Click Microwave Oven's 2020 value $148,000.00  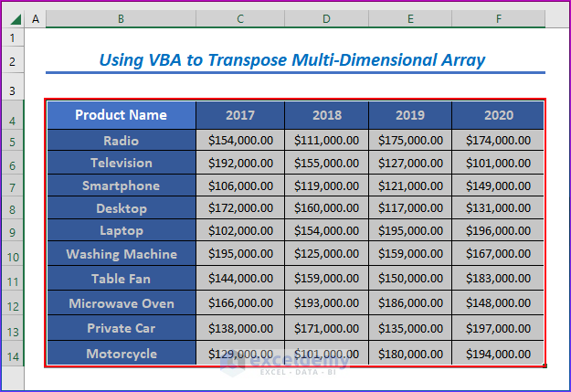[498, 303]
